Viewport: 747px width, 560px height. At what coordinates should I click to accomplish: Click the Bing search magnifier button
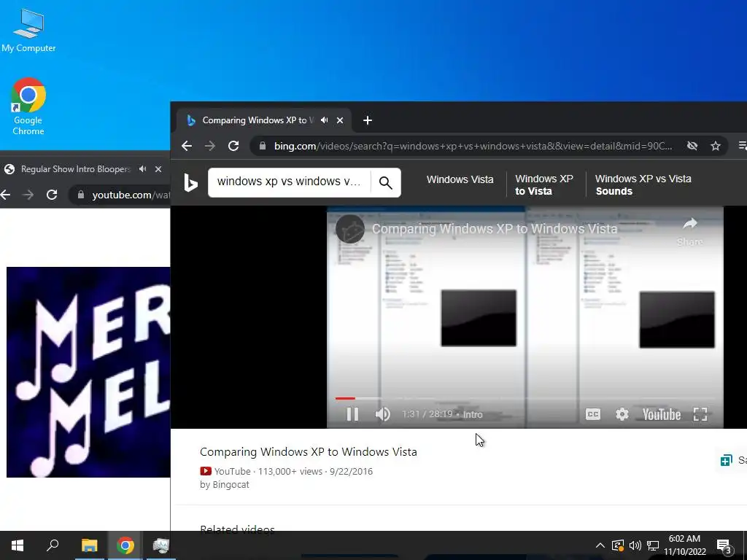click(x=385, y=182)
